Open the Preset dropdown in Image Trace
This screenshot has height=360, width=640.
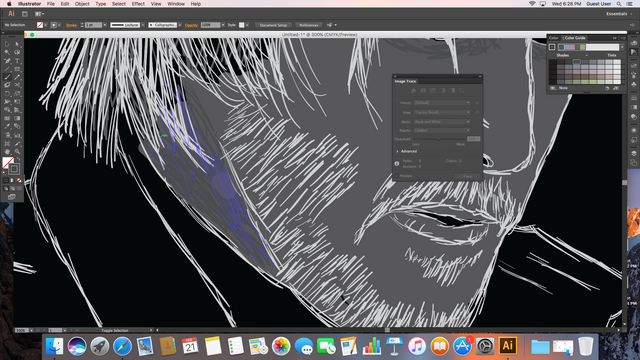click(442, 103)
